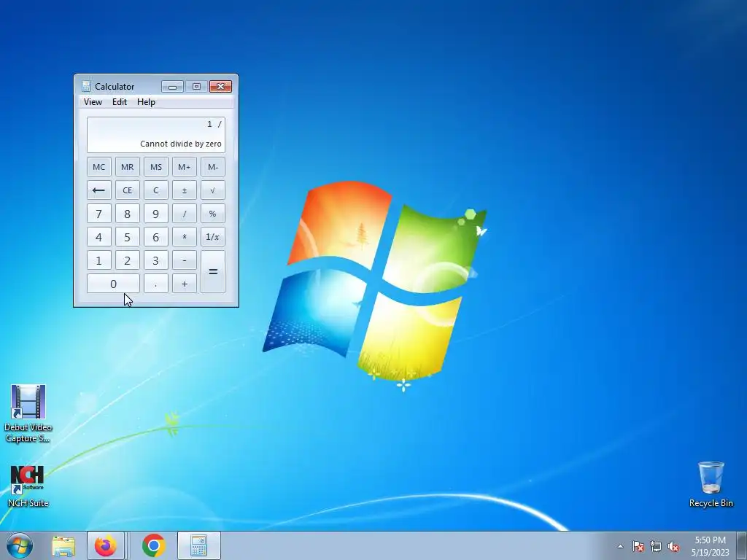Open Windows Explorer from the taskbar
This screenshot has width=747, height=560.
(x=63, y=545)
